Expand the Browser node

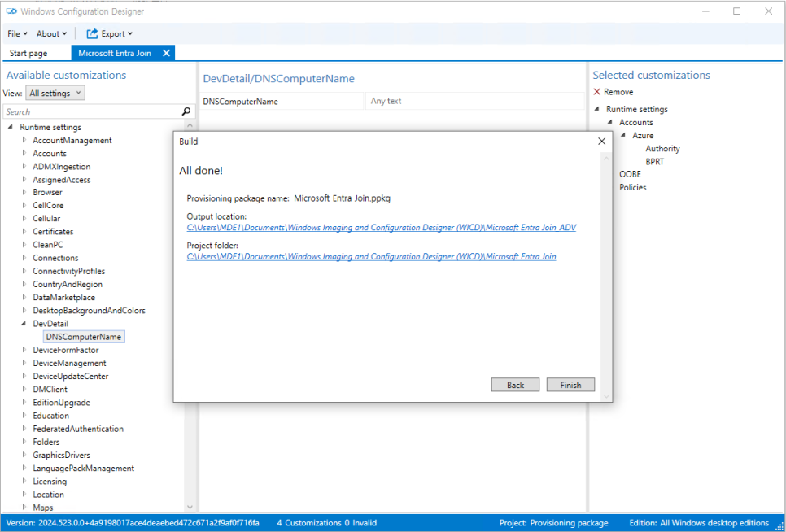(24, 192)
